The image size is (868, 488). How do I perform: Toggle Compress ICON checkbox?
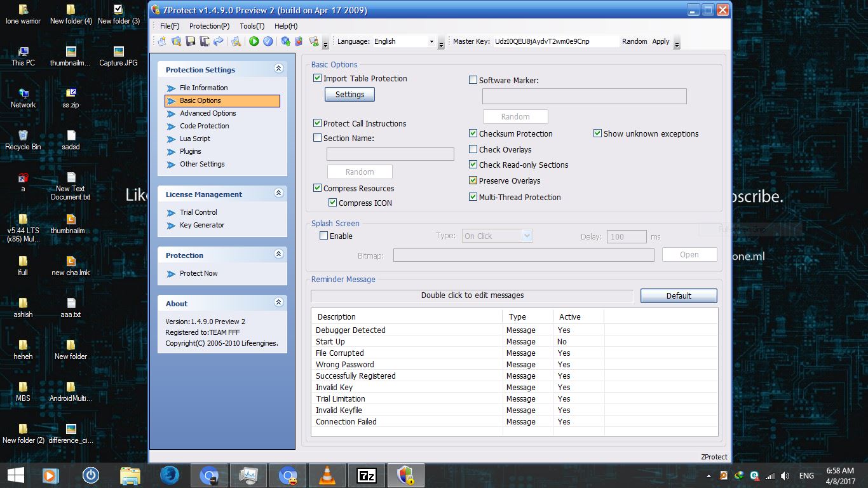point(333,203)
